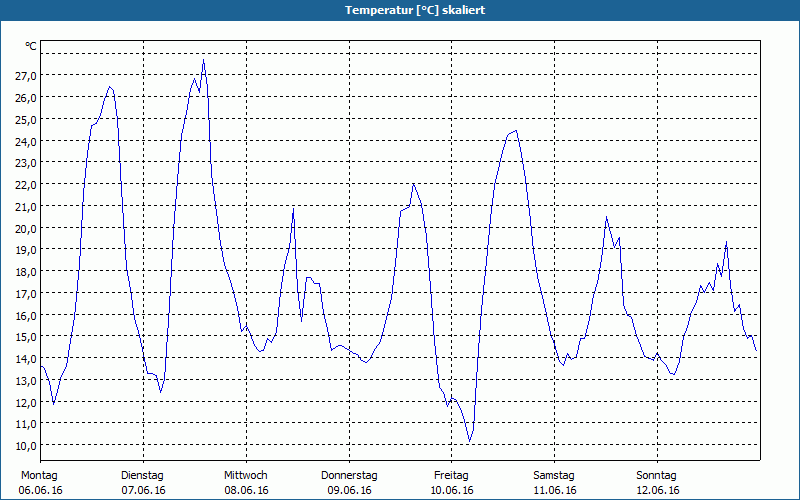The image size is (800, 500).
Task: Click the Sonntag day label
Action: point(656,476)
